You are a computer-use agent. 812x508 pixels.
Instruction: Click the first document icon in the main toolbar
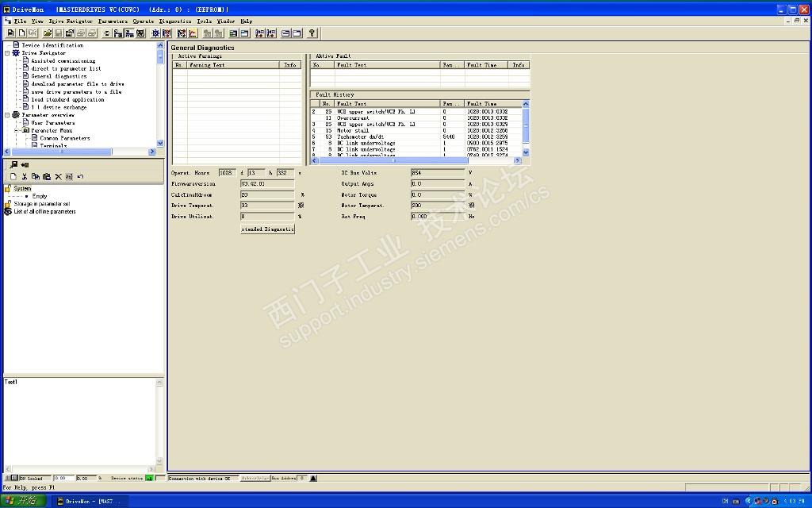10,33
